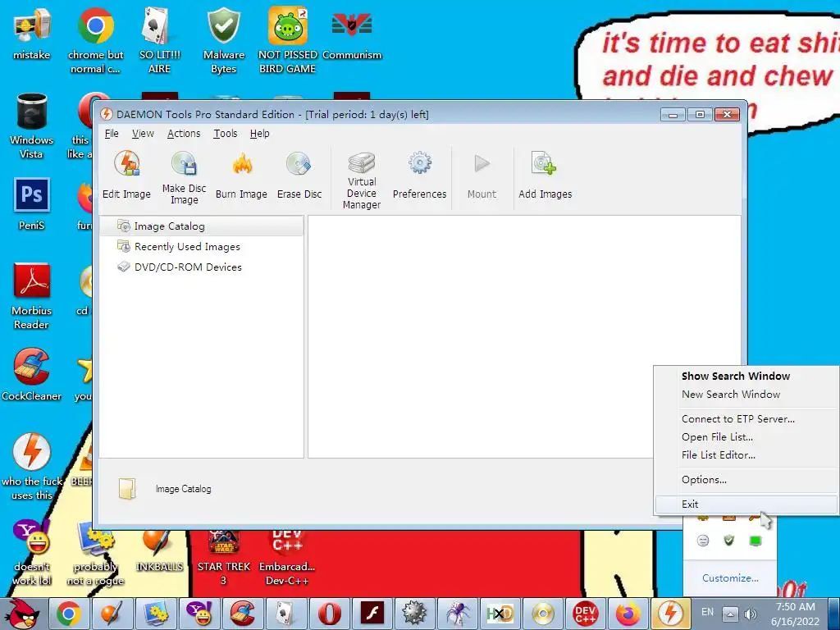Open the File menu
Image resolution: width=840 pixels, height=630 pixels.
point(112,134)
